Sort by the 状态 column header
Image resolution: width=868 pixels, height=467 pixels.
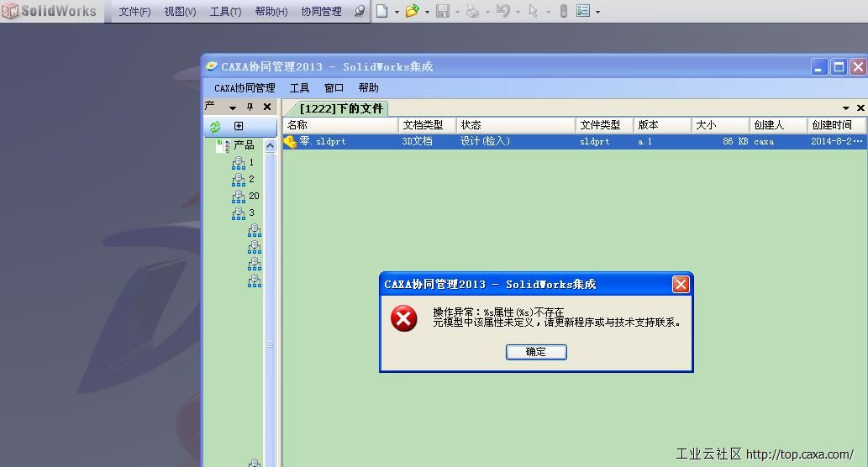516,125
